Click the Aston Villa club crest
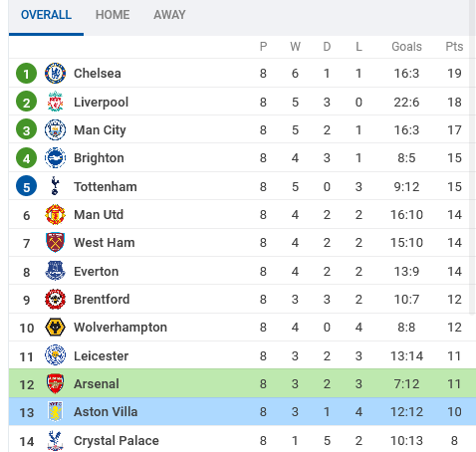Image resolution: width=476 pixels, height=452 pixels. (x=55, y=412)
